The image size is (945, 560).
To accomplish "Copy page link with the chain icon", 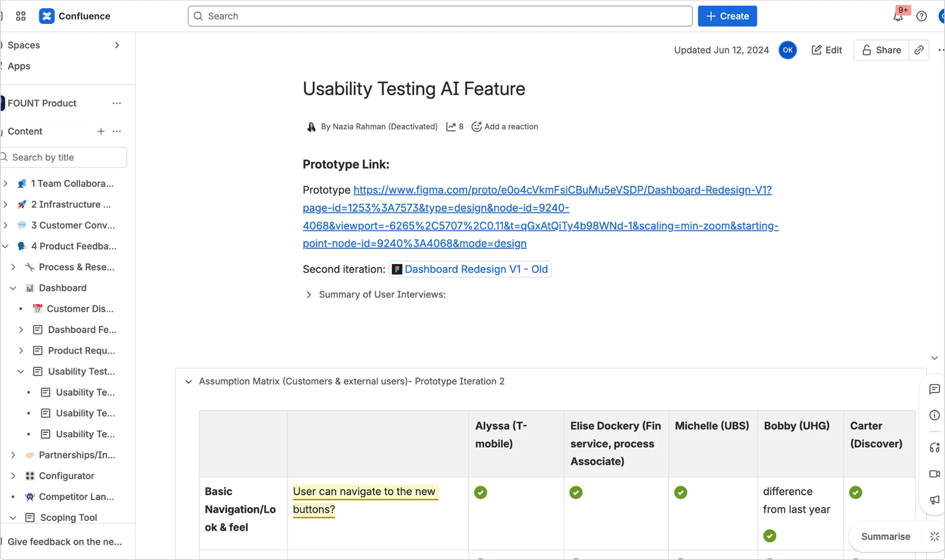I will tap(919, 50).
